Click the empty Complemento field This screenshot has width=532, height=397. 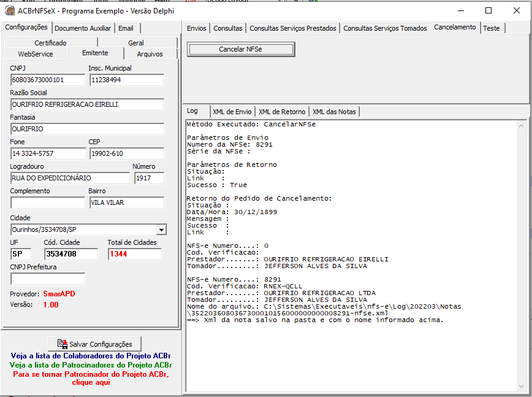pyautogui.click(x=48, y=202)
